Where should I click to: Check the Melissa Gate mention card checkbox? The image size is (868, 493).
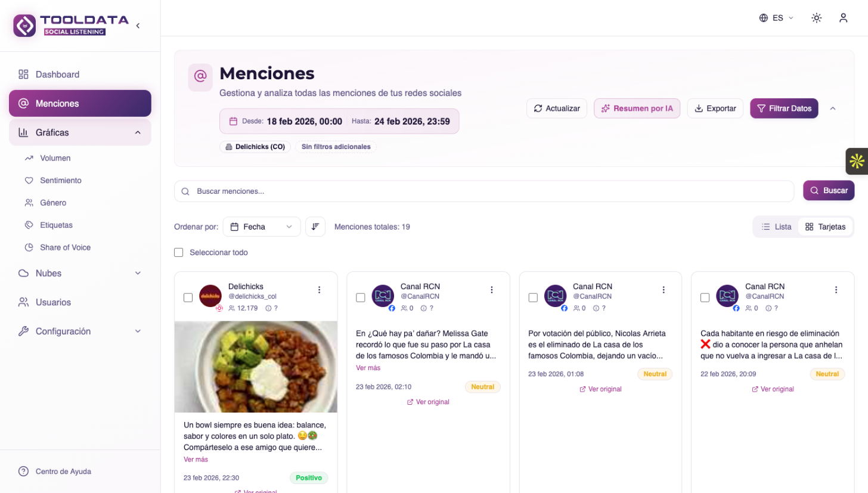pyautogui.click(x=360, y=297)
